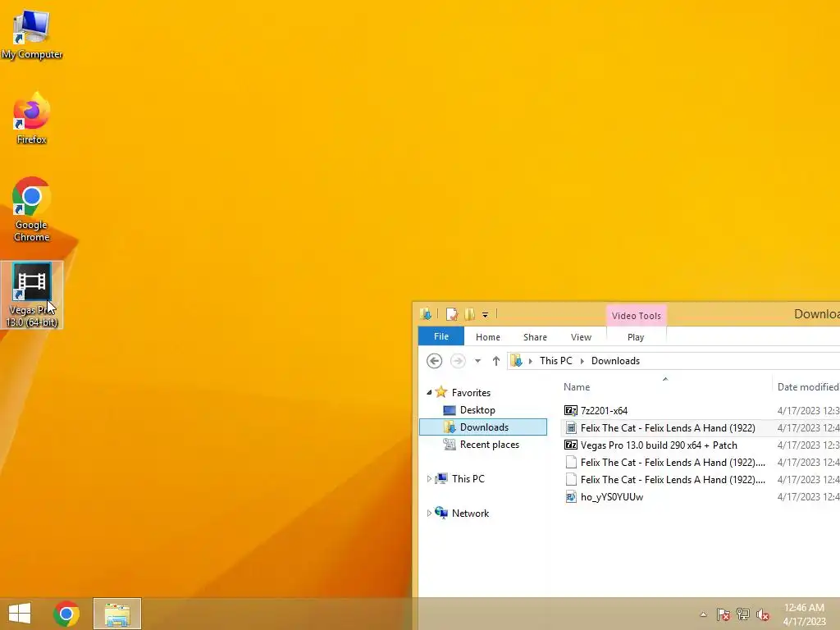
Task: Select This PC in navigation pane
Action: pyautogui.click(x=468, y=479)
